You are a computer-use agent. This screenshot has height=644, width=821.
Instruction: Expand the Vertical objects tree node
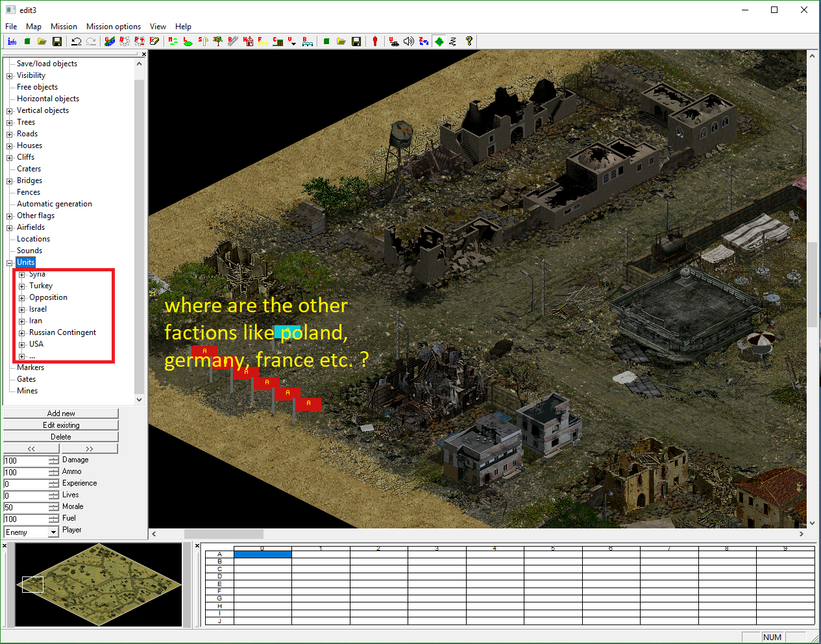(10, 111)
